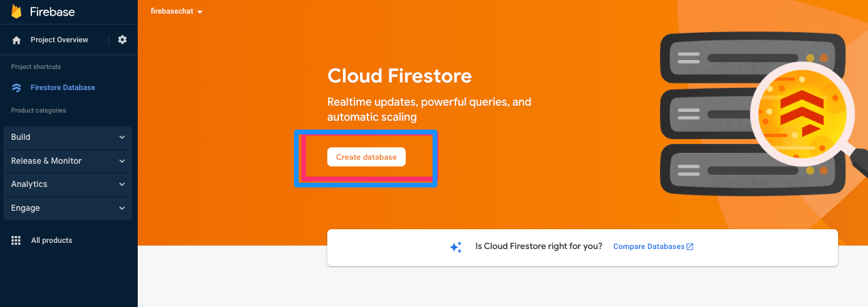The image size is (868, 307).
Task: Click the external link icon after Compare Databases
Action: [x=690, y=246]
